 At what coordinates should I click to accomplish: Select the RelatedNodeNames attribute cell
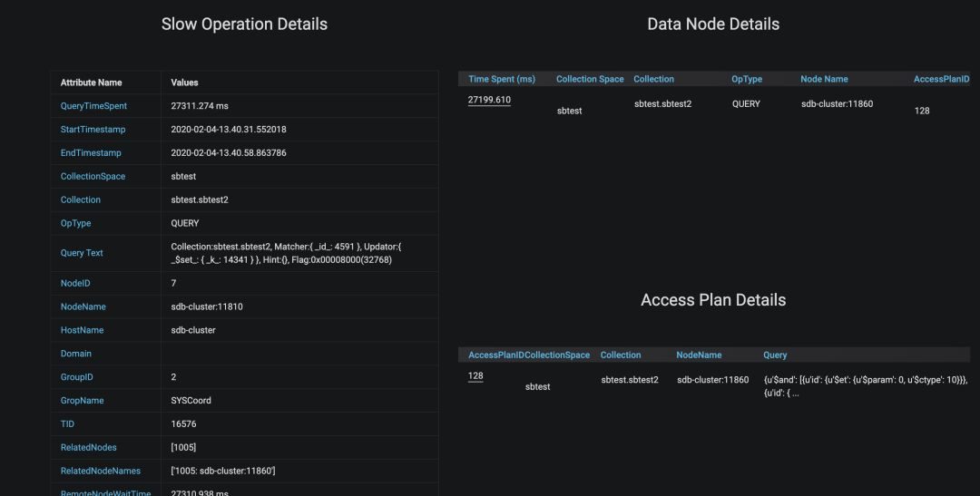[x=99, y=471]
